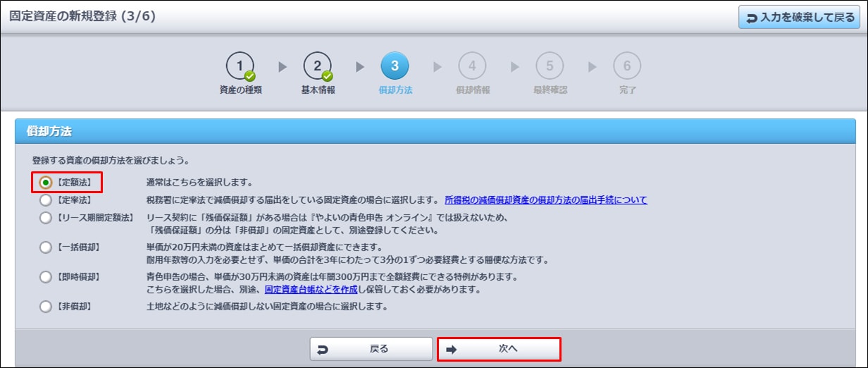Select the 一括償却 radio button

[46, 247]
